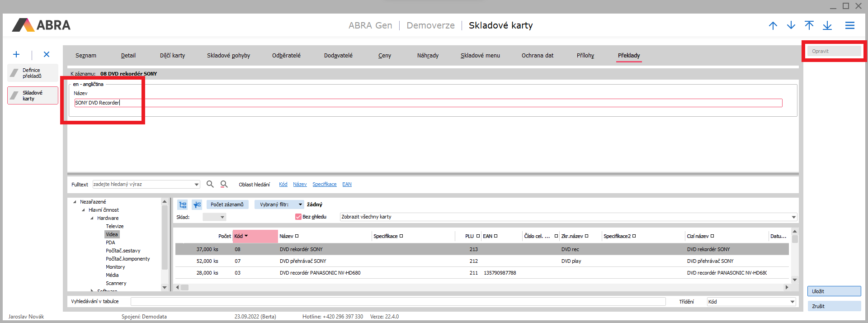
Task: Toggle the Název column header checkbox
Action: (297, 236)
